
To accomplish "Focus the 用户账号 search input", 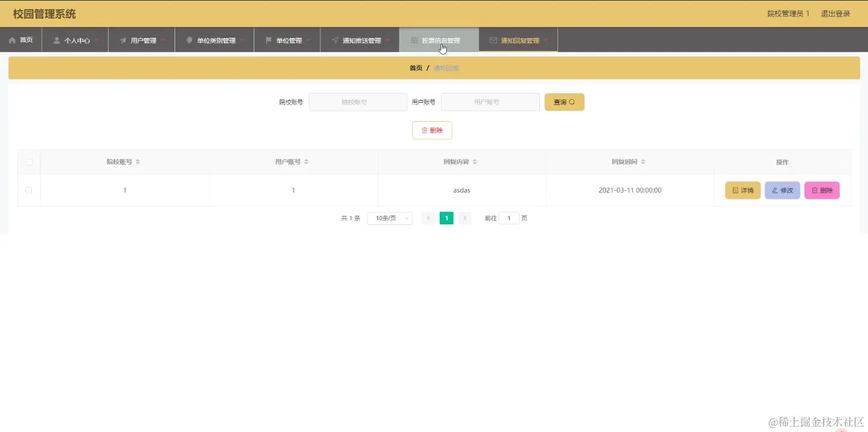I will [490, 102].
